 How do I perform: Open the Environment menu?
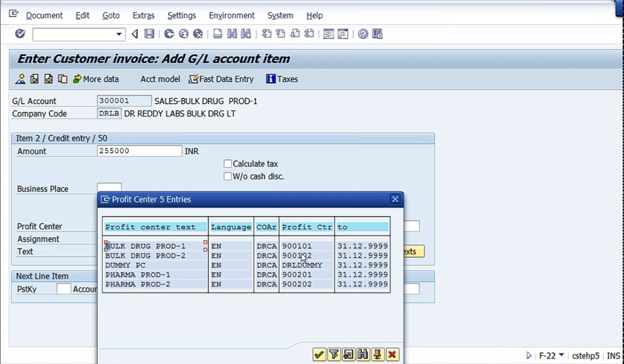pos(232,16)
